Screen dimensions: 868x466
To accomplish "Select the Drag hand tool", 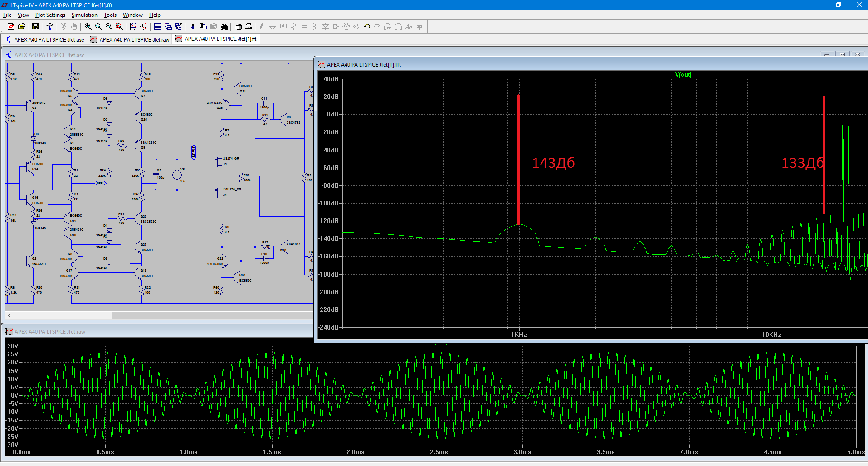I will click(x=356, y=27).
